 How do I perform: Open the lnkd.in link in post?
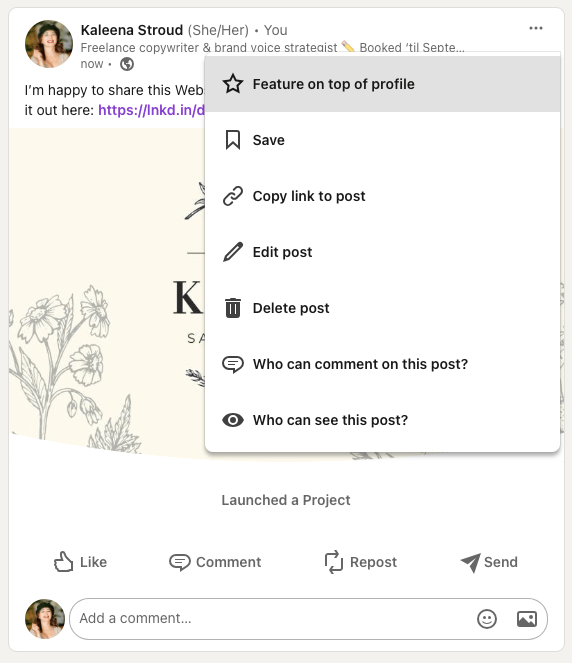coord(151,110)
